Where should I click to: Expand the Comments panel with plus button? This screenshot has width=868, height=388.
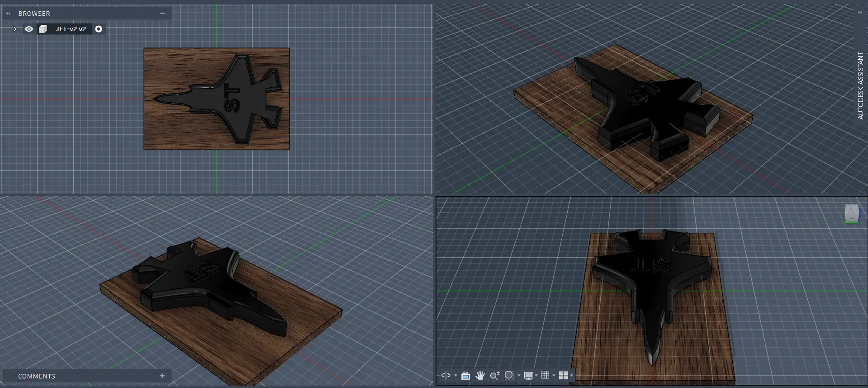(162, 376)
